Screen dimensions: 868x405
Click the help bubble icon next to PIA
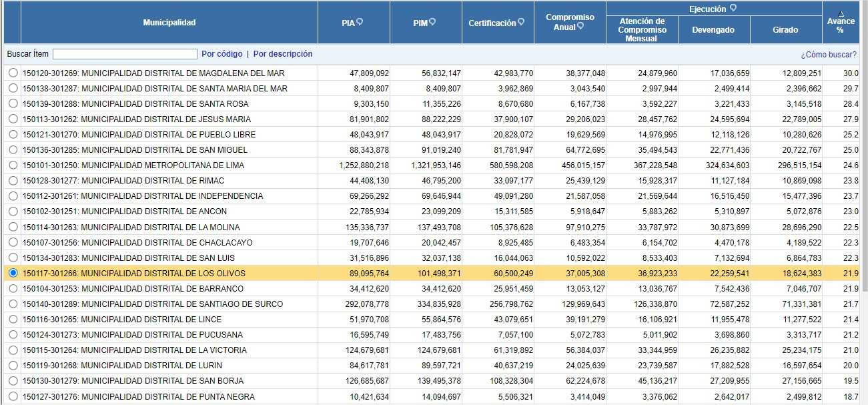[x=360, y=22]
